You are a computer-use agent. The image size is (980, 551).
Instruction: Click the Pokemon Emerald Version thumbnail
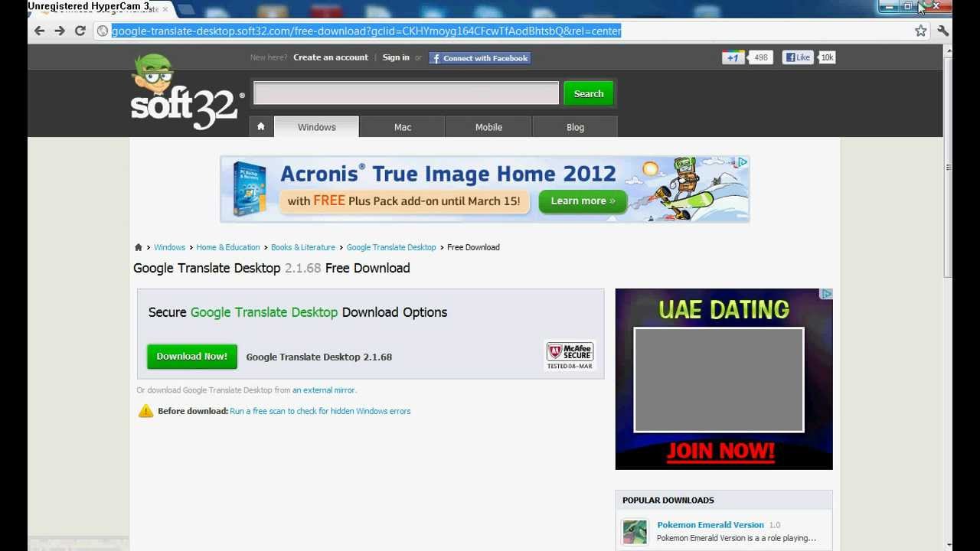coord(635,532)
